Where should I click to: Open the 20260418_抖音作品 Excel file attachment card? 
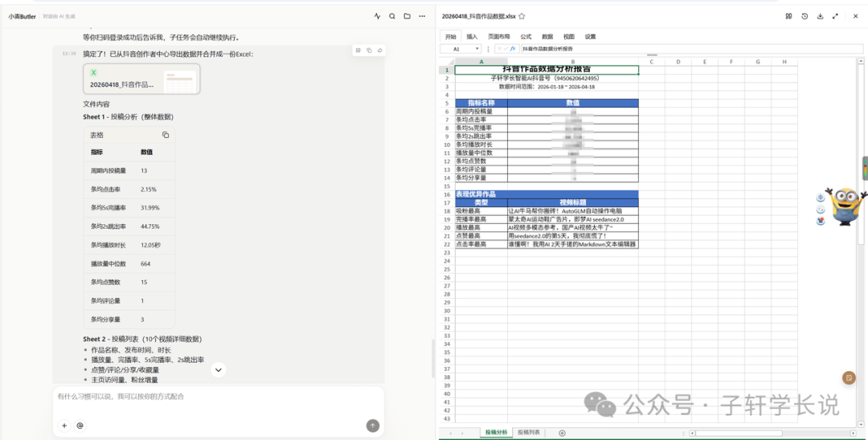141,79
